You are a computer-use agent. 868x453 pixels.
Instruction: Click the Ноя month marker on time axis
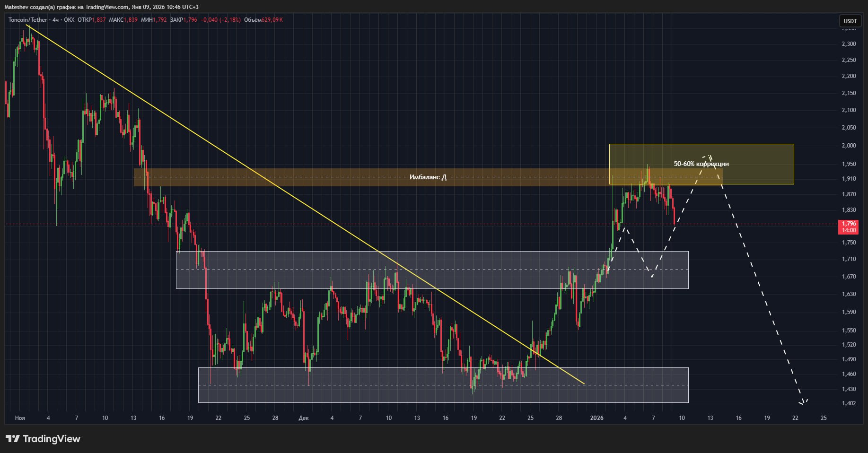(x=20, y=418)
